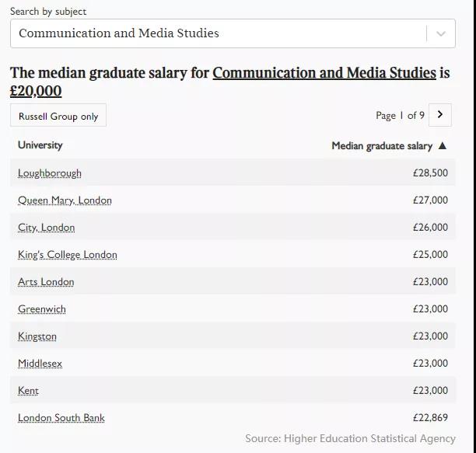Open the Queen Mary, London link
Viewport: 476px width, 453px height.
pos(65,200)
